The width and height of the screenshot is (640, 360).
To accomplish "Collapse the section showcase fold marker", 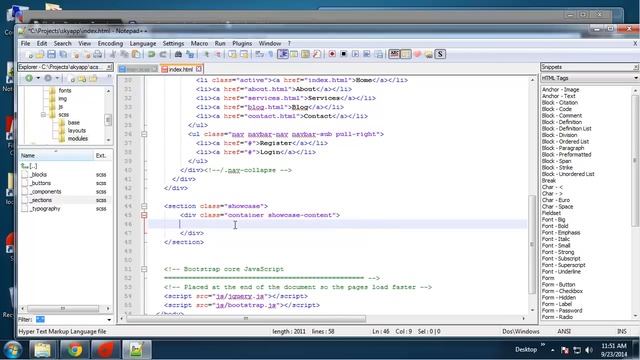I will pyautogui.click(x=144, y=206).
